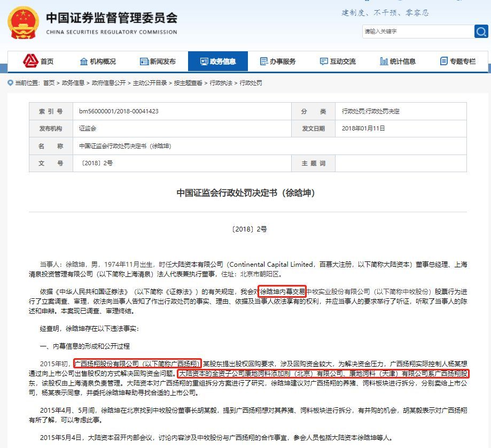
Task: Click the building icon for 机构概况
Action: (83, 61)
